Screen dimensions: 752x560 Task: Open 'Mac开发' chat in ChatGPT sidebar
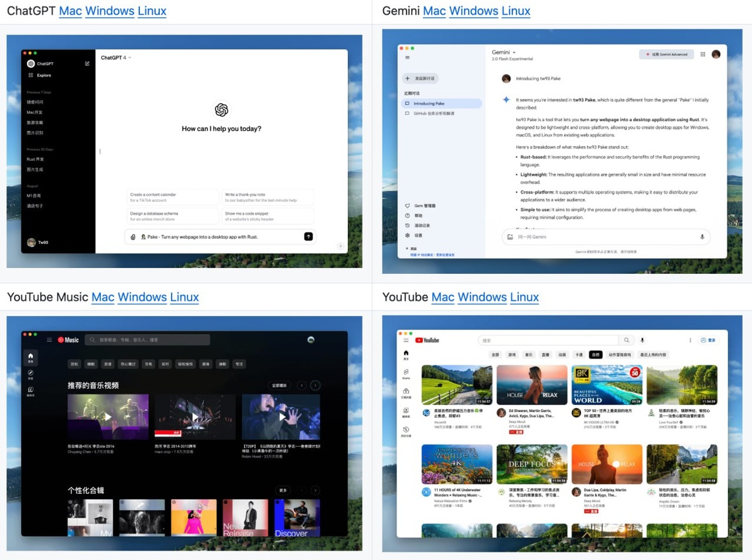[x=34, y=112]
